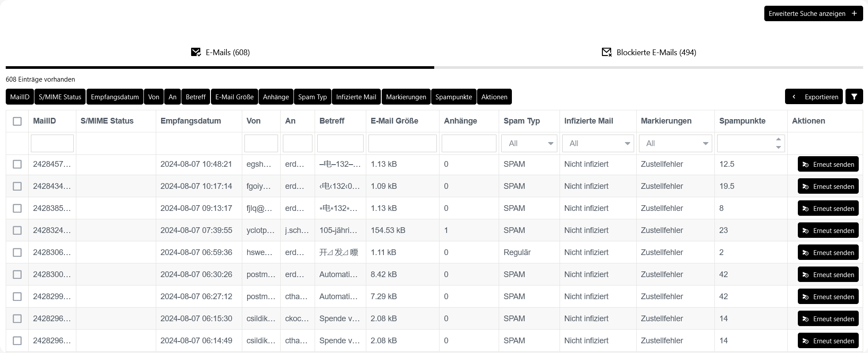Tick checkbox for mail received 06:14:49
The width and height of the screenshot is (868, 353).
[x=17, y=341]
